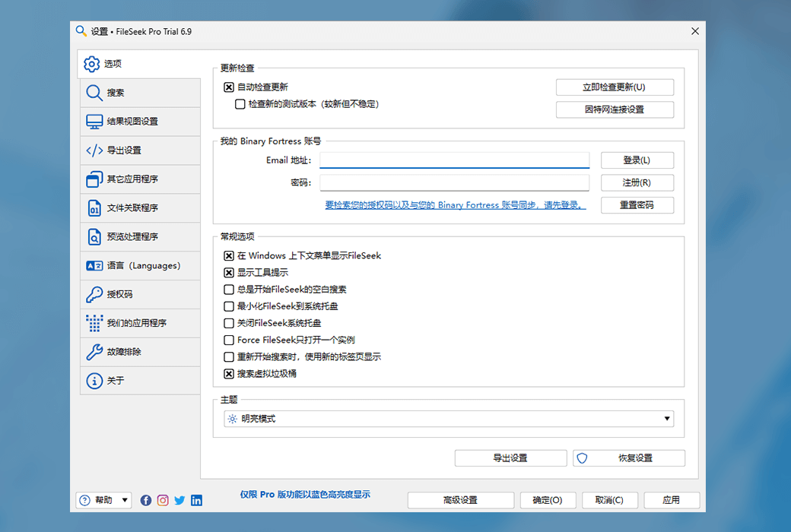Click the 仅限 Pro 版功能以蓝色高亮度显示 text
Image resolution: width=791 pixels, height=532 pixels.
pyautogui.click(x=305, y=495)
